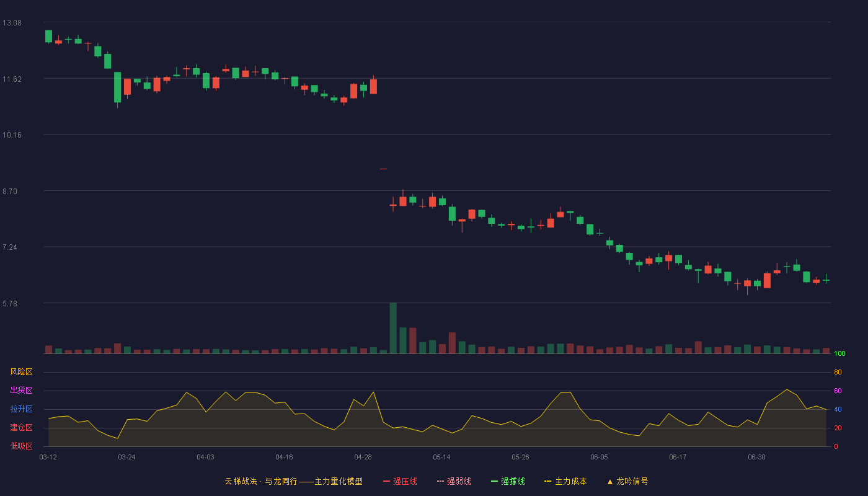Screen dimensions: 868x496
Task: Click the 7.24 price axis label
Action: pos(10,247)
